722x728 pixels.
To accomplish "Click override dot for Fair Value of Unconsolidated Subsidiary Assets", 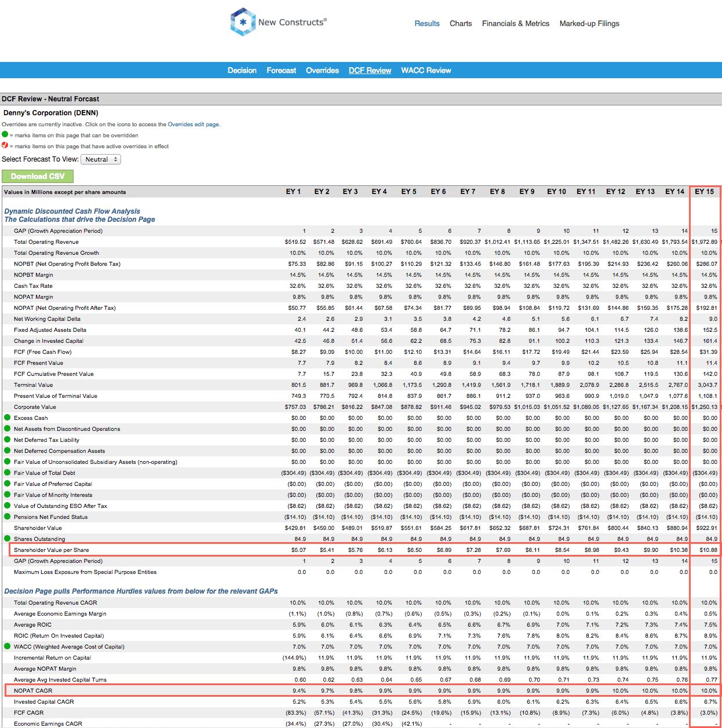I will click(8, 462).
